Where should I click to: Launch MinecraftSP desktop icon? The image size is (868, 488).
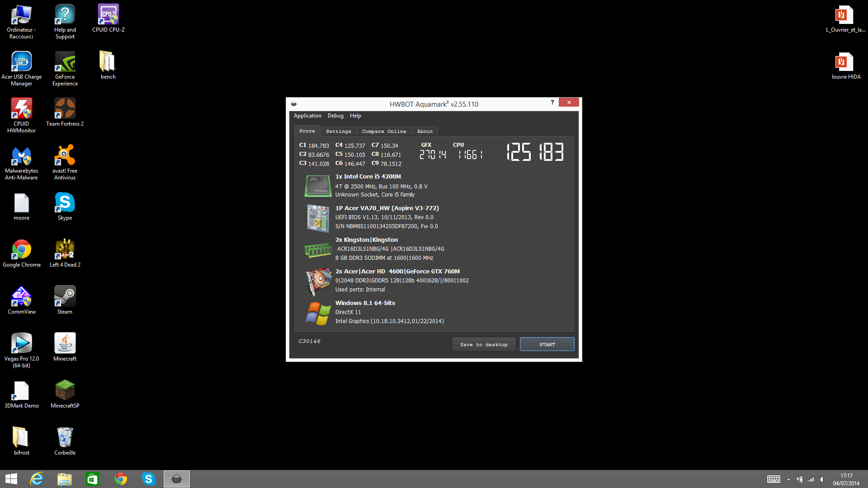[65, 394]
